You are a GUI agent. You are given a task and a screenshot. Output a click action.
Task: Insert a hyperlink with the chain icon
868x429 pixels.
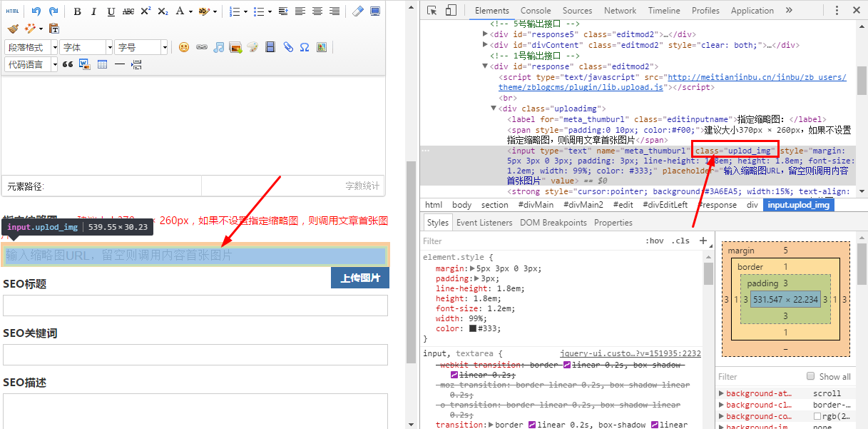point(202,47)
